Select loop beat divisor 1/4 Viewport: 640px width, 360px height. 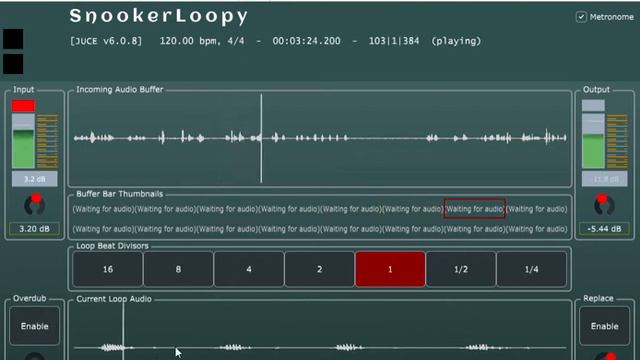531,269
